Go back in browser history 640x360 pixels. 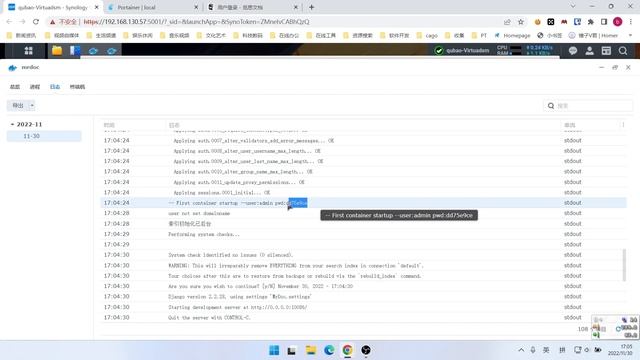9,22
